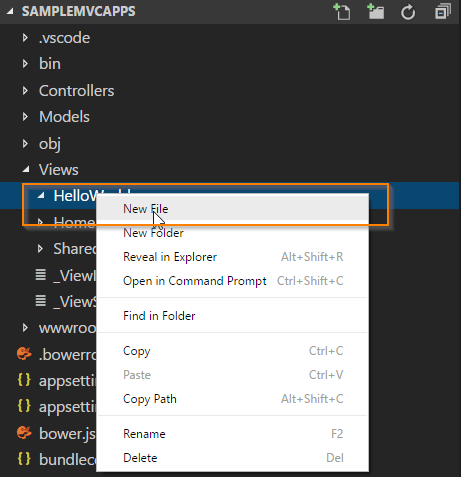The width and height of the screenshot is (461, 477).
Task: Click the braces icon beside bundleconfig file
Action: click(24, 459)
